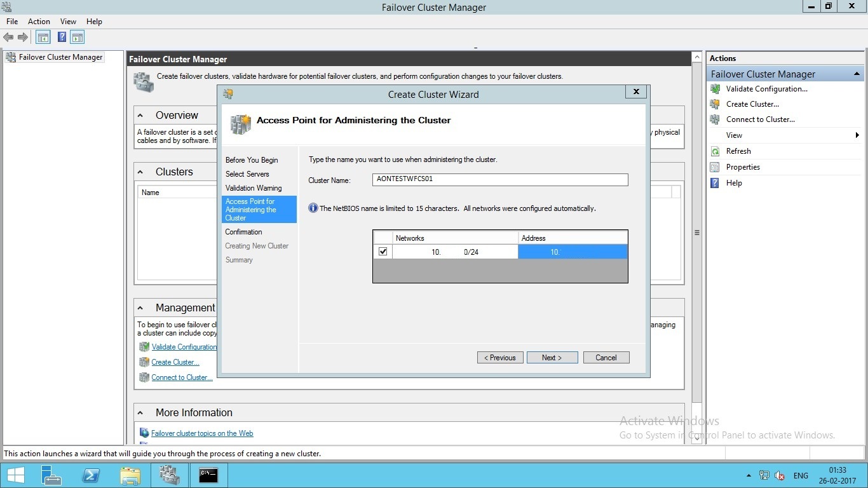868x488 pixels.
Task: Click the volume tray icon
Action: pos(780,475)
